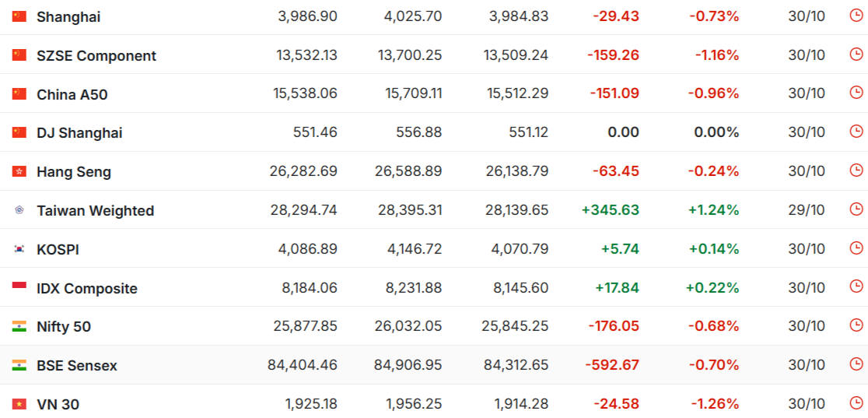Viewport: 868px width, 418px height.
Task: Select the China A50 index name
Action: (x=72, y=94)
